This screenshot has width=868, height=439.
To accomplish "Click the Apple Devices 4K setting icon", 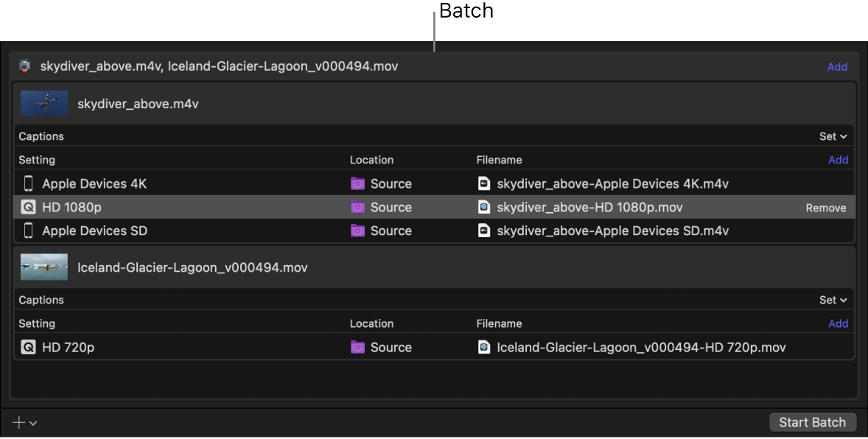I will [x=28, y=183].
